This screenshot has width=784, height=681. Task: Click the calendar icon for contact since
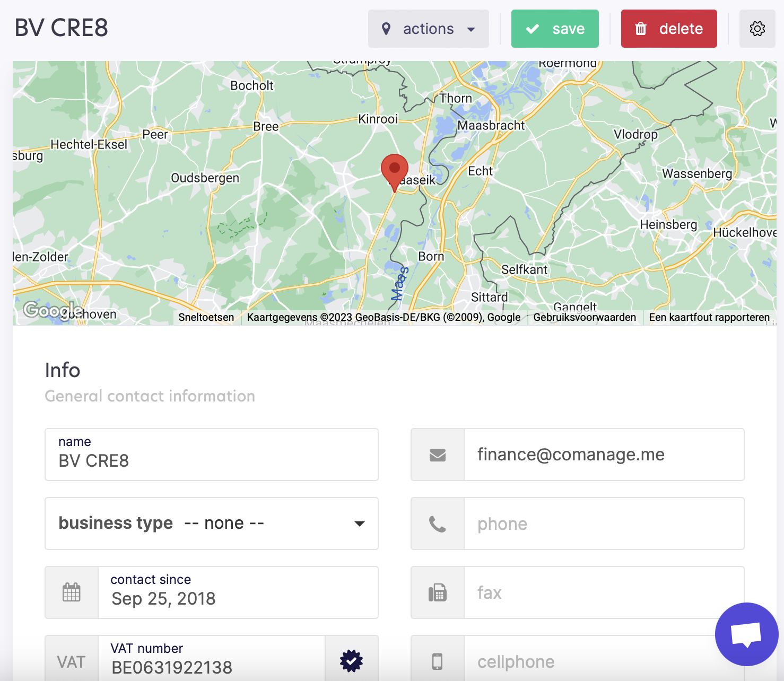click(72, 592)
